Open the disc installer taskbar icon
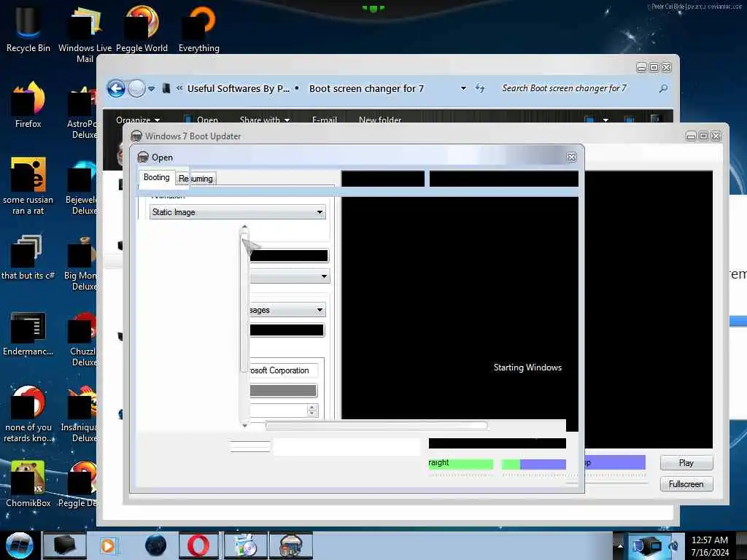747x560 pixels. [x=245, y=545]
